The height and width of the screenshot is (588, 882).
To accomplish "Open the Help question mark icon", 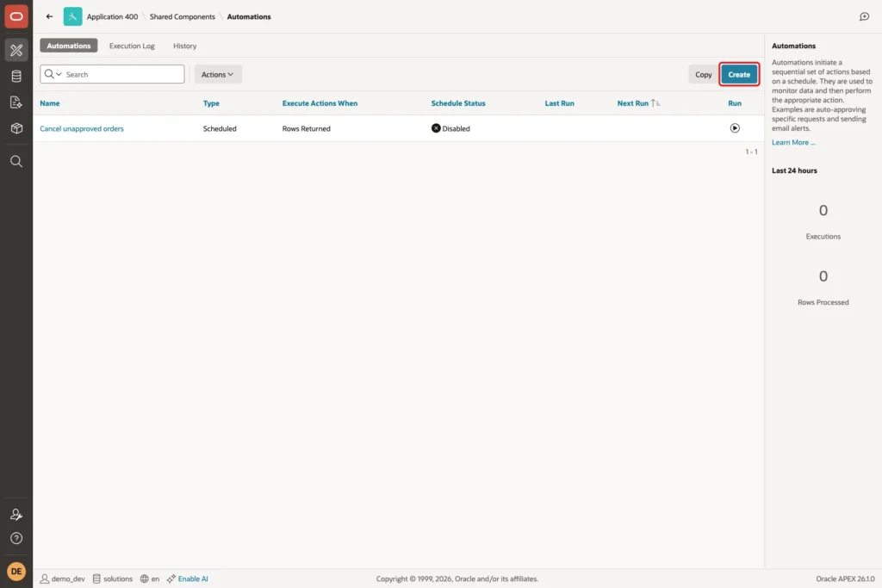I will 16,539.
